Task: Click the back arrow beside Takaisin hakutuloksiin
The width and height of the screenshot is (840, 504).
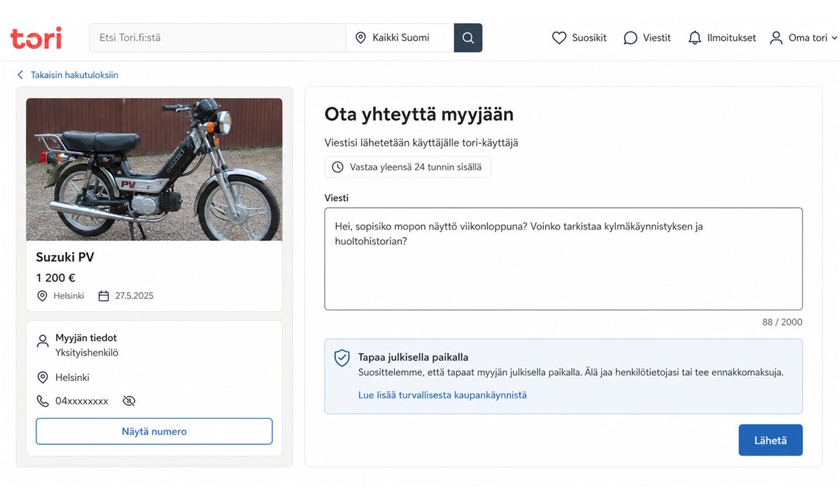Action: [20, 75]
